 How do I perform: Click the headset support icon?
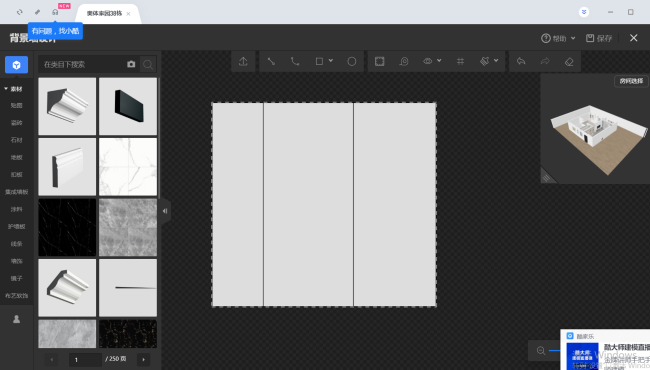(x=55, y=12)
